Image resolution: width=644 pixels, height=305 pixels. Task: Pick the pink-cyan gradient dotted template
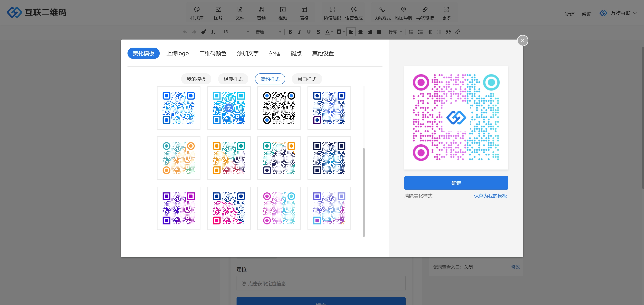tap(279, 208)
